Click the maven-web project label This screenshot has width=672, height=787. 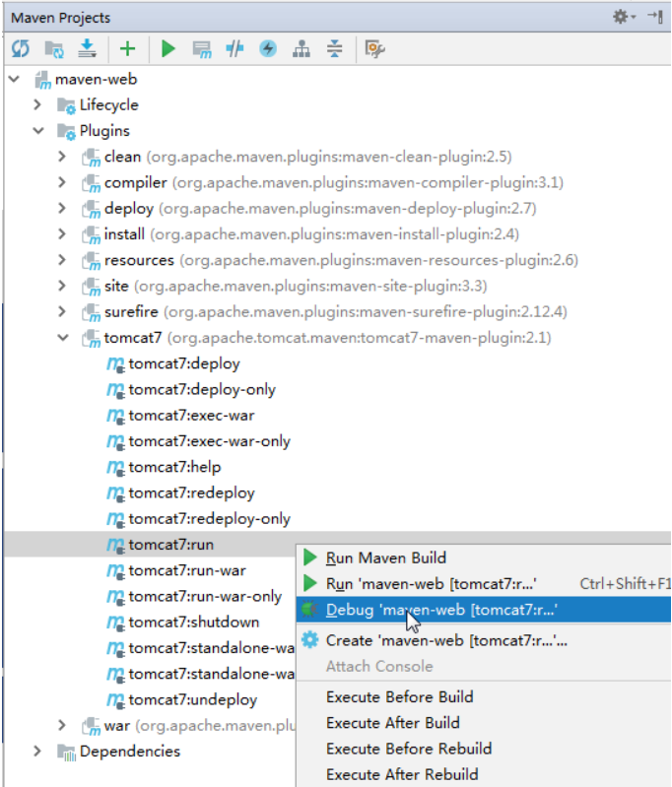(96, 79)
